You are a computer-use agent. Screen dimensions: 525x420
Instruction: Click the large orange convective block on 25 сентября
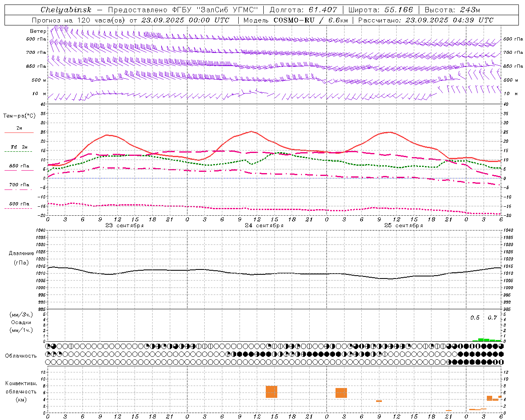coord(341,393)
